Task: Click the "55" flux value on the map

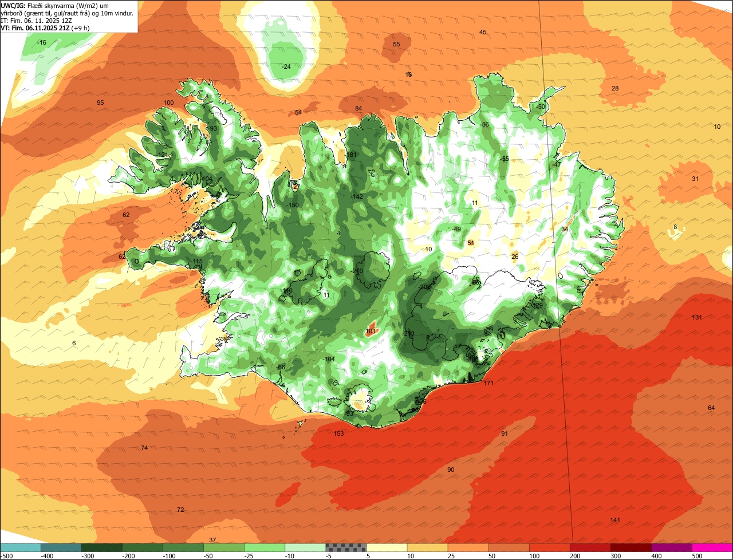Action: click(396, 44)
